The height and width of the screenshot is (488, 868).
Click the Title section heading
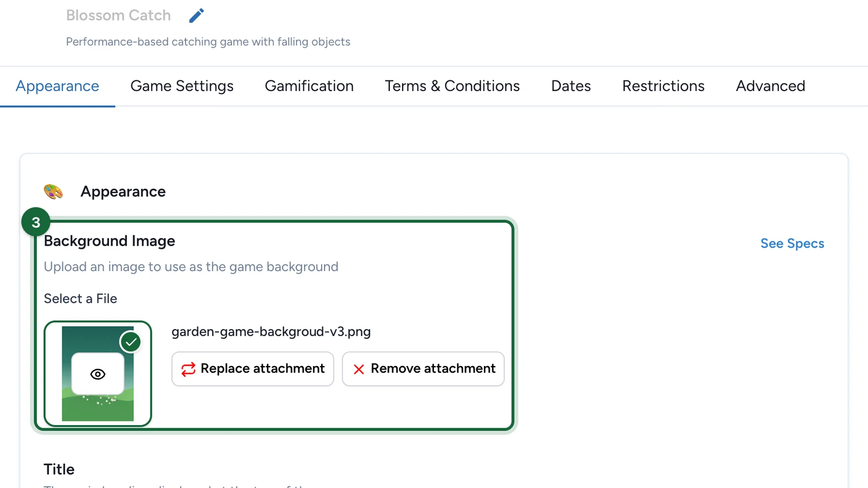[x=59, y=470]
